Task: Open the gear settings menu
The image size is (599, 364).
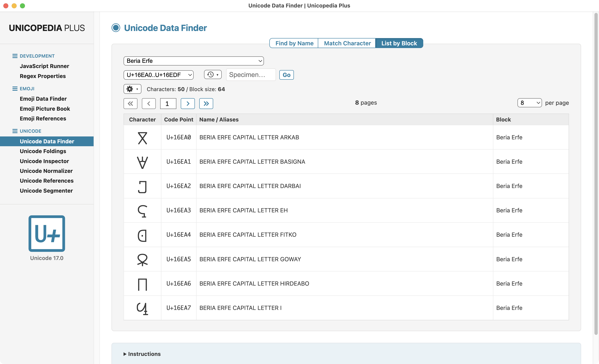Action: coord(132,89)
